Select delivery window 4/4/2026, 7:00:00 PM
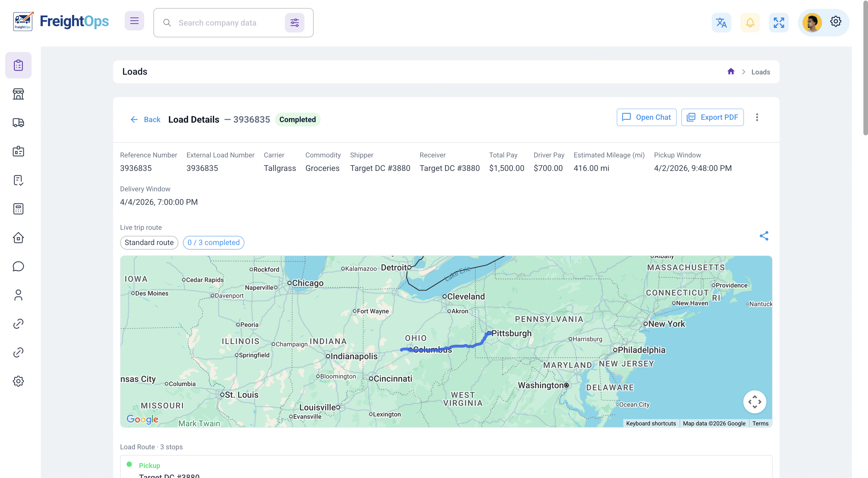The width and height of the screenshot is (868, 478). pos(159,202)
